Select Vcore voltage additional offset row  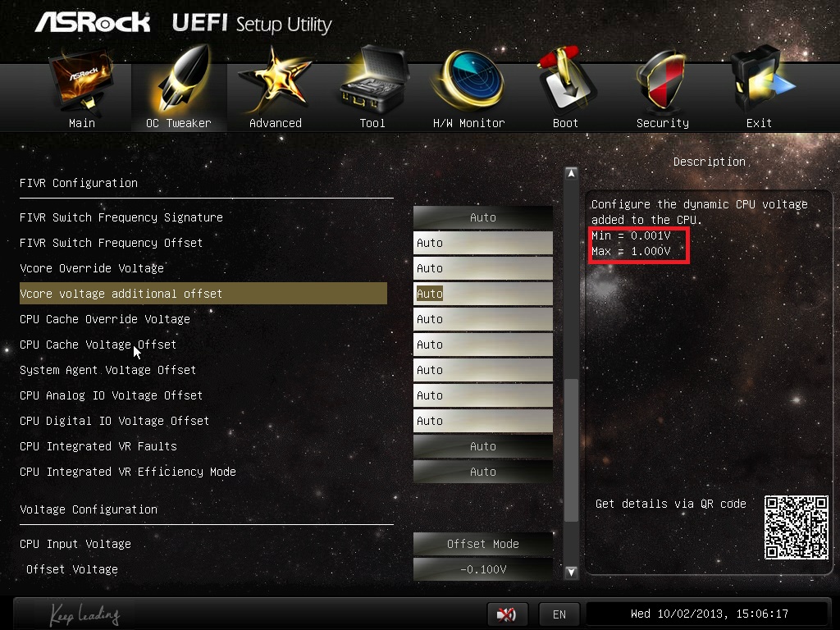point(203,294)
